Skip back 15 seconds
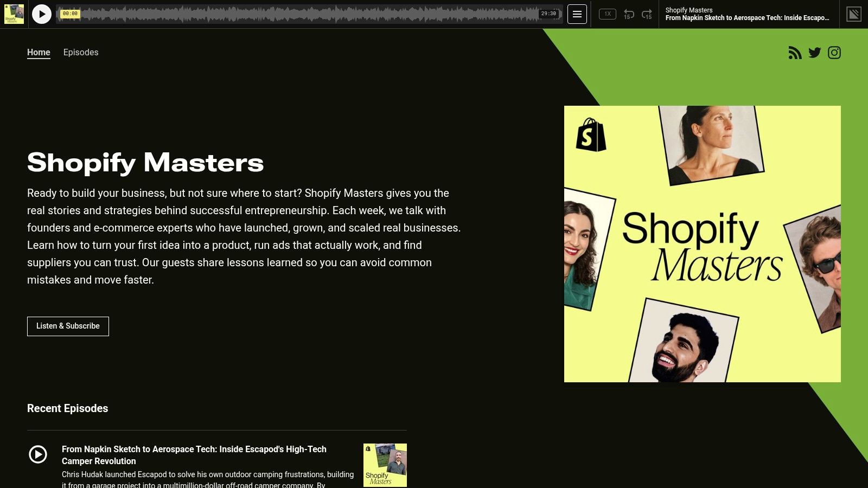This screenshot has height=488, width=868. click(629, 14)
